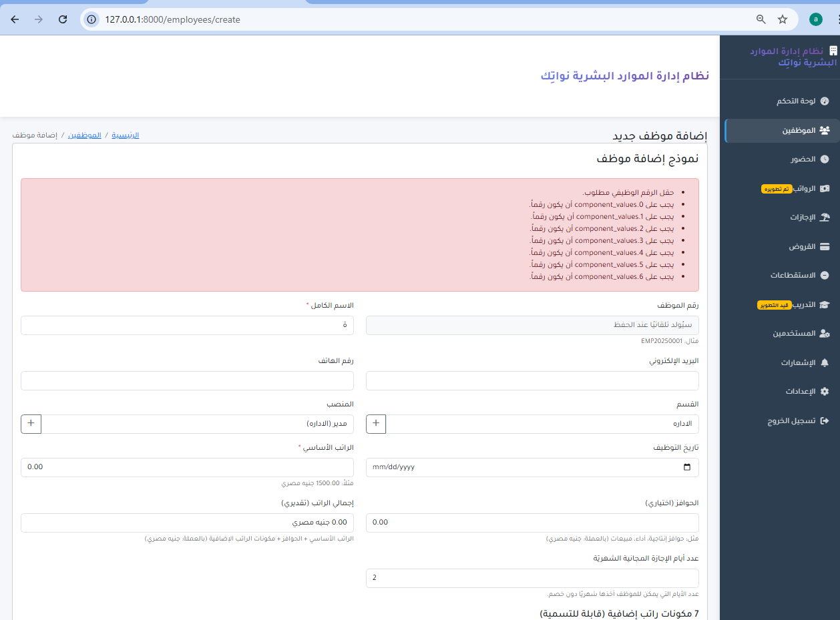Click the training graduation cap icon
The image size is (840, 620).
(825, 304)
